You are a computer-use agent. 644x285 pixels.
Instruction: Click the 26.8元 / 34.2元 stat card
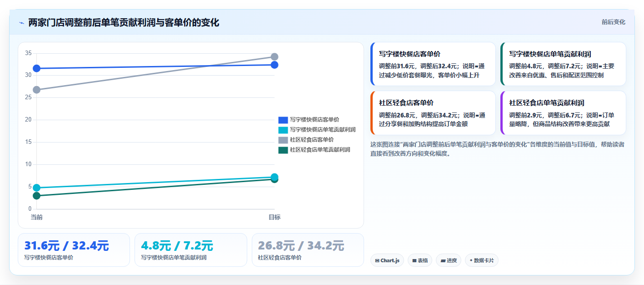tap(308, 250)
